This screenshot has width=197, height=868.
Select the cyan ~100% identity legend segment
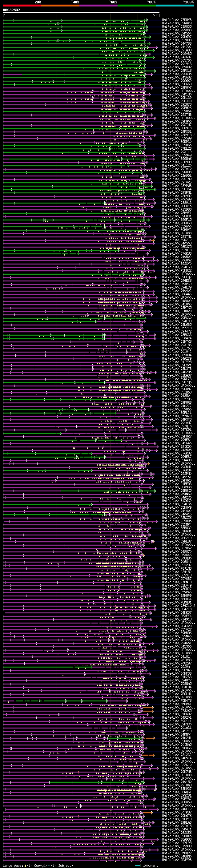coord(175,6)
